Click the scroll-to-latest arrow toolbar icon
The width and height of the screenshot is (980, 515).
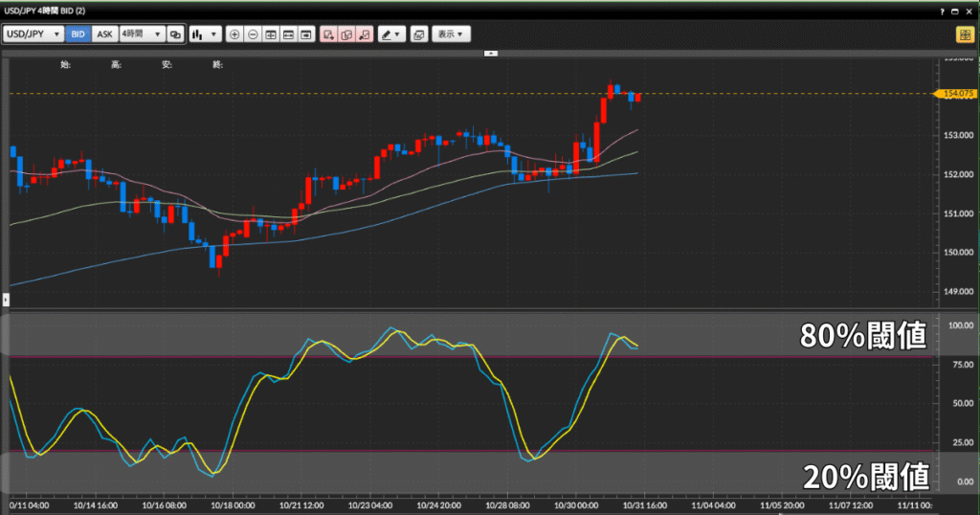(306, 34)
